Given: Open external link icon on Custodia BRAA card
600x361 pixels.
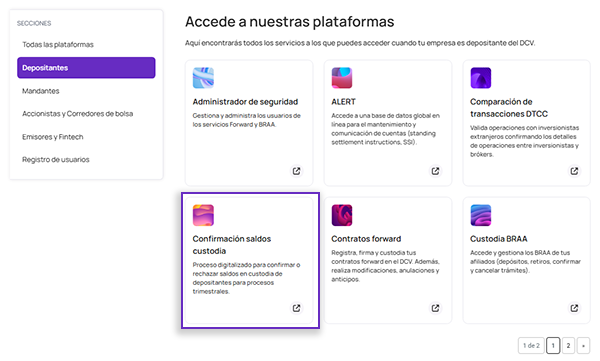Looking at the screenshot, I should click(574, 308).
